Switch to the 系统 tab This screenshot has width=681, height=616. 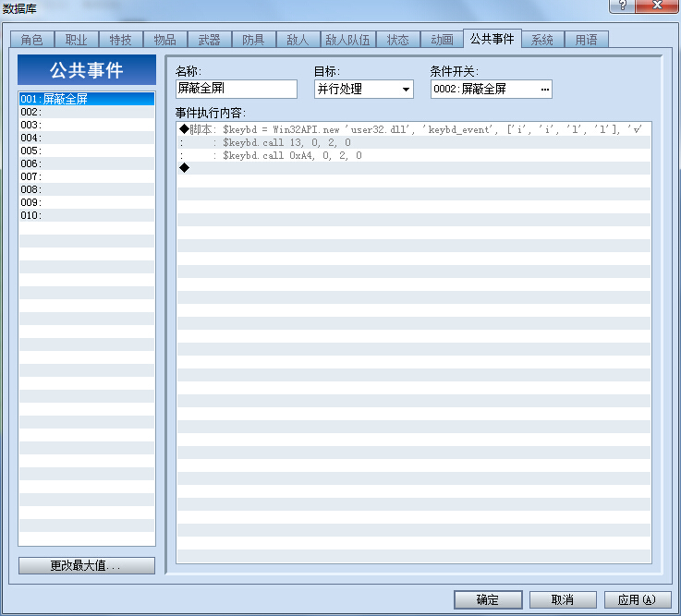(542, 40)
